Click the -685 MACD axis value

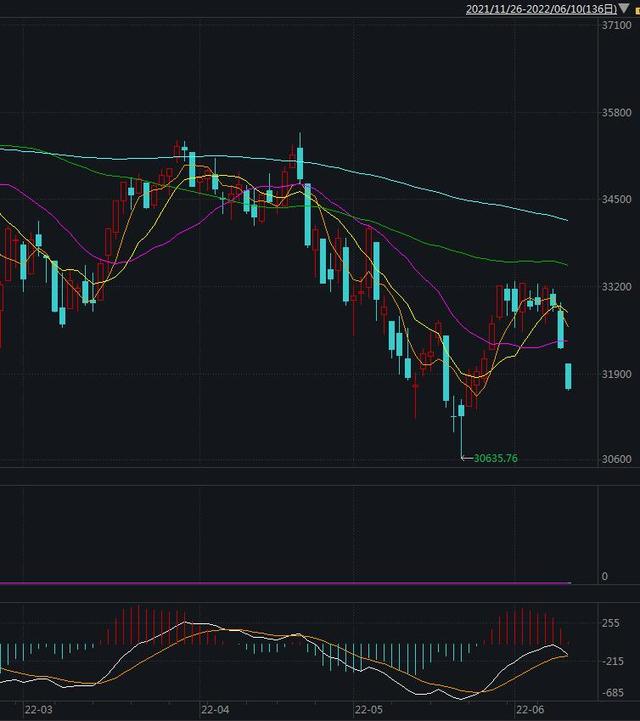click(612, 692)
